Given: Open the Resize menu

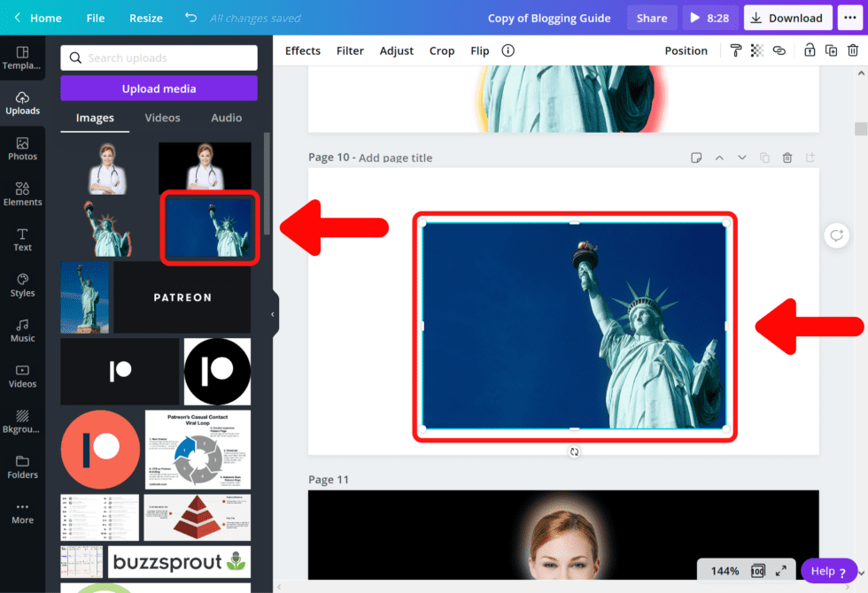Looking at the screenshot, I should 145,18.
